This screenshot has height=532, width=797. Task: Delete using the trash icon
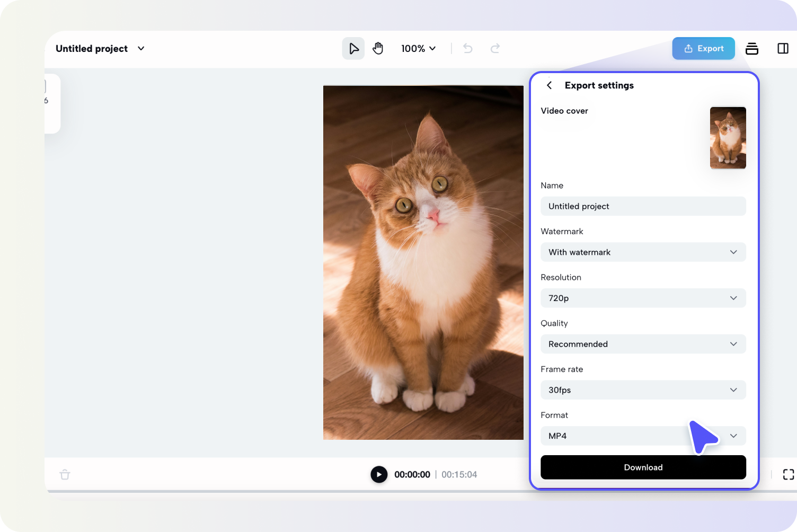click(65, 474)
